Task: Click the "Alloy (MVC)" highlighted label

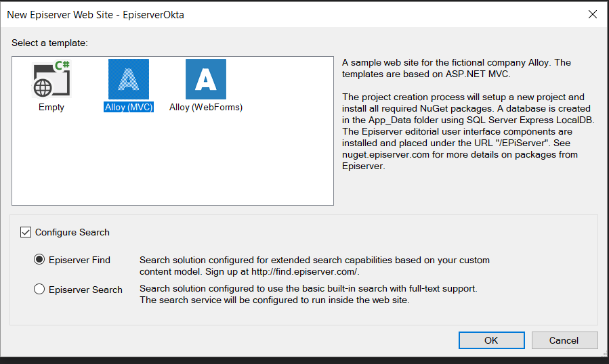Action: (129, 107)
